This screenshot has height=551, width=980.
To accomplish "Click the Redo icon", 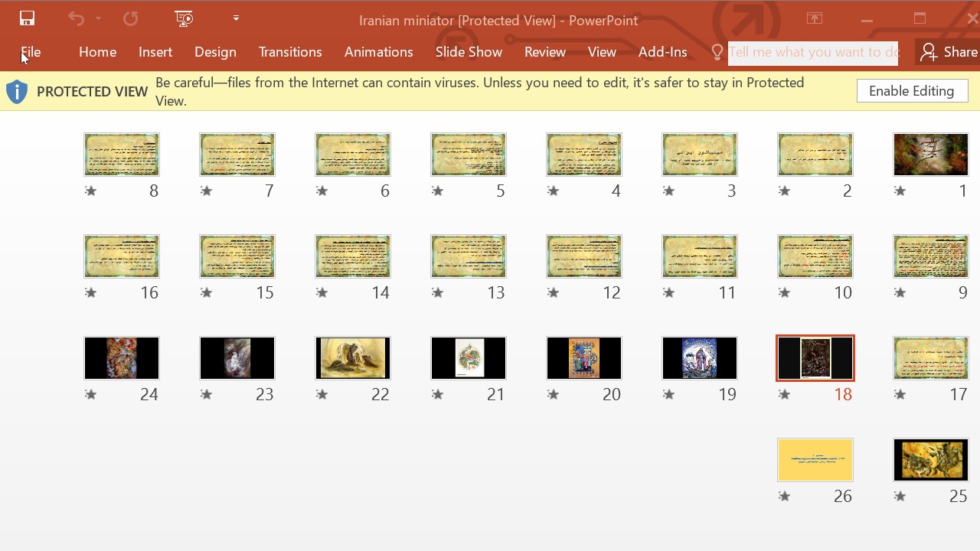I will [x=130, y=18].
